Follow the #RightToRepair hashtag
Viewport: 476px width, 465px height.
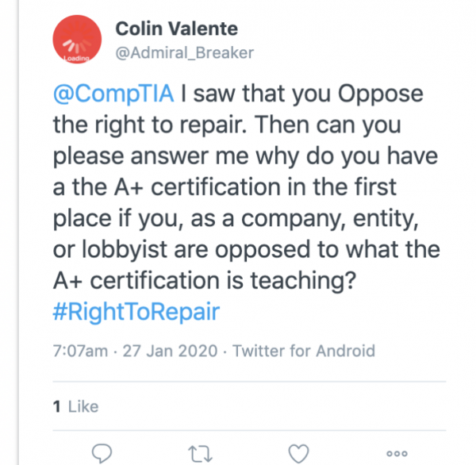pyautogui.click(x=136, y=312)
